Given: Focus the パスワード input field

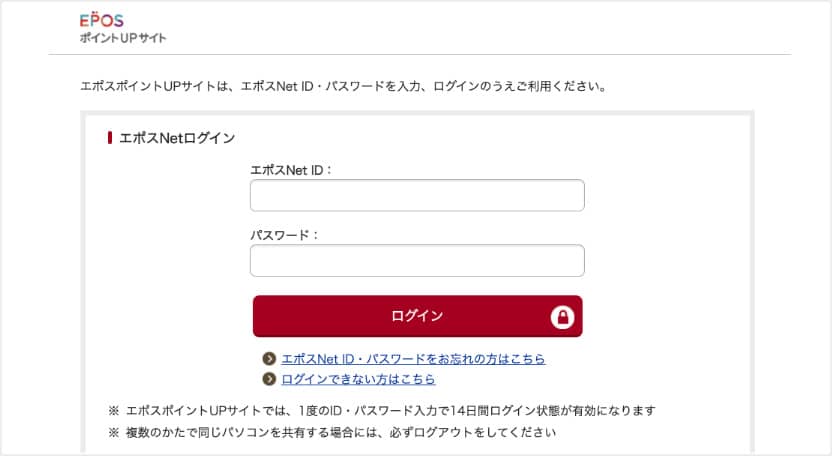Looking at the screenshot, I should point(417,261).
